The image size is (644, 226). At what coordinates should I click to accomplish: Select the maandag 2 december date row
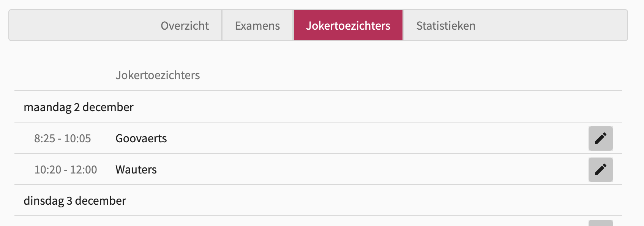[79, 107]
